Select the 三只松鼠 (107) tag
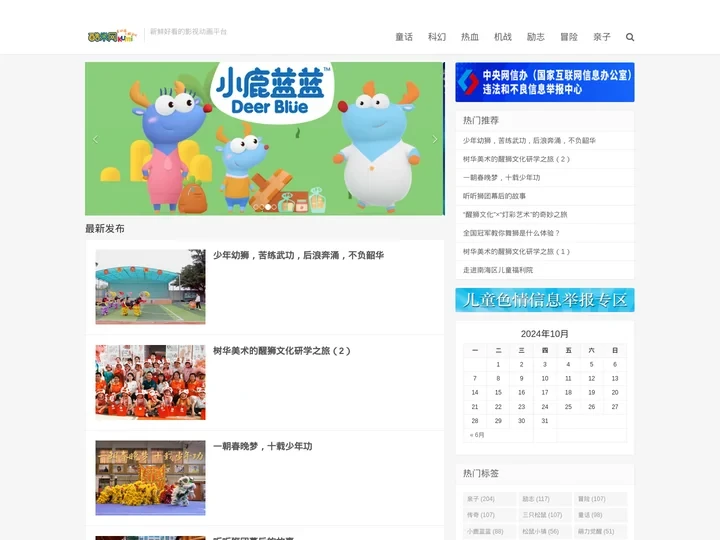Viewport: 720px width, 540px height. [x=542, y=515]
